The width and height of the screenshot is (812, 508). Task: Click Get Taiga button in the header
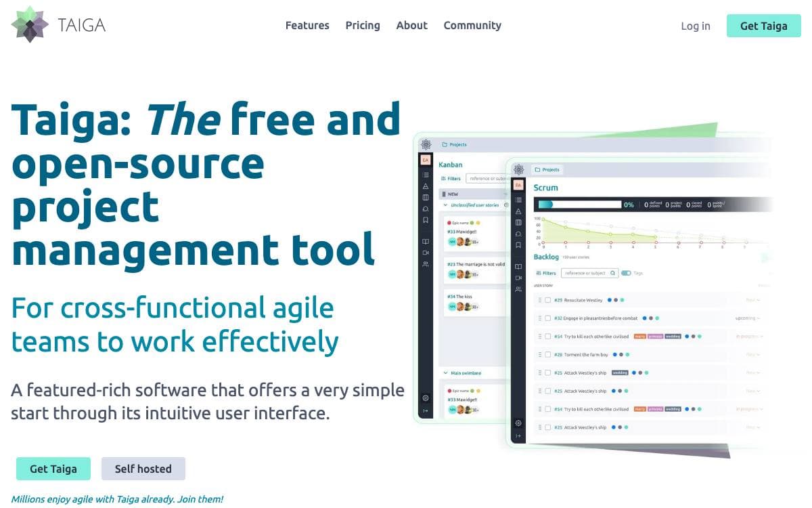764,26
